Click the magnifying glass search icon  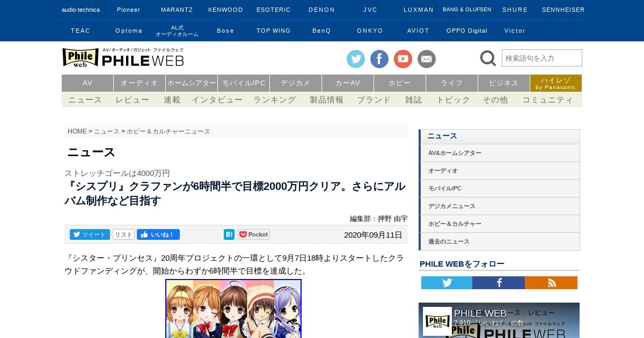(488, 58)
